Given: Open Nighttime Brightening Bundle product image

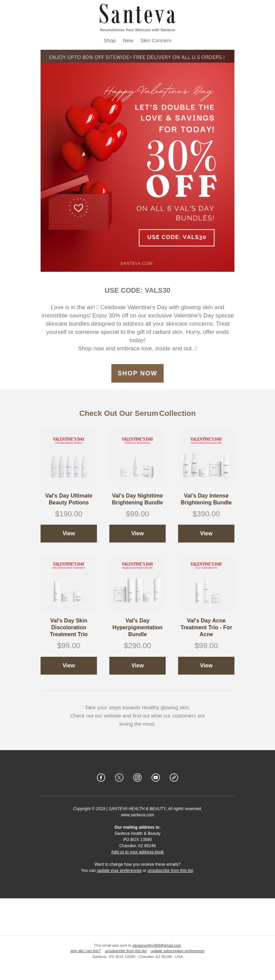Looking at the screenshot, I should click(137, 458).
